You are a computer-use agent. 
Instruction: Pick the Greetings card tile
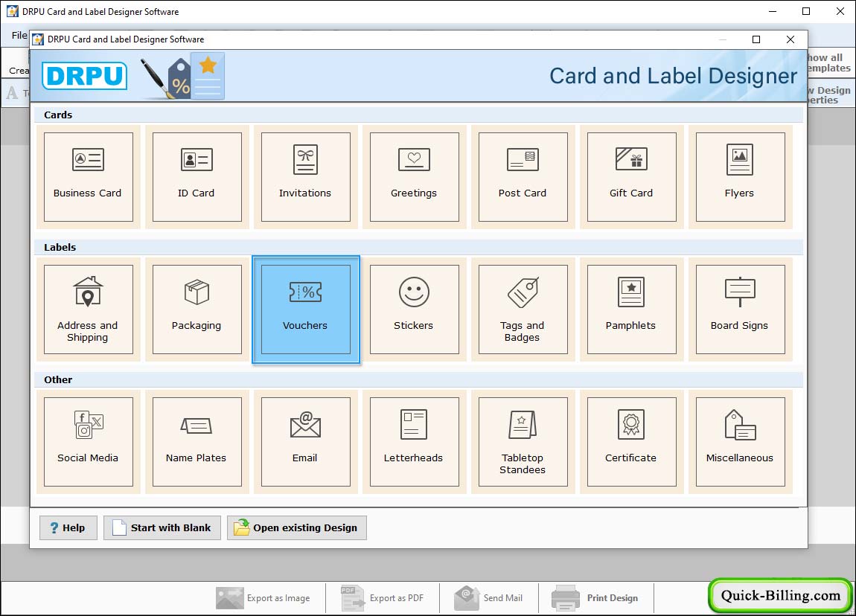click(414, 177)
